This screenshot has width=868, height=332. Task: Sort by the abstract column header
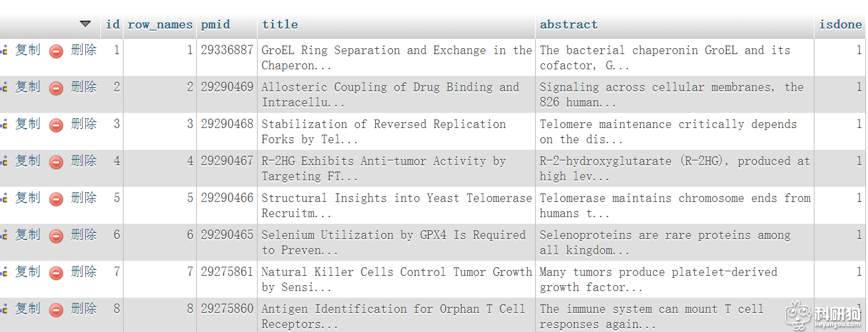pos(569,24)
